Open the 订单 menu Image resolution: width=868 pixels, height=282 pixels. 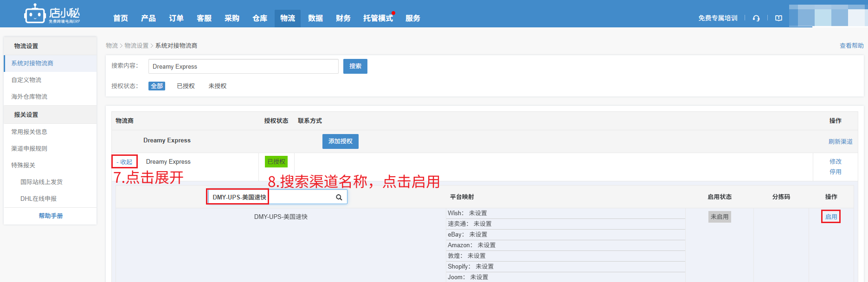click(176, 18)
